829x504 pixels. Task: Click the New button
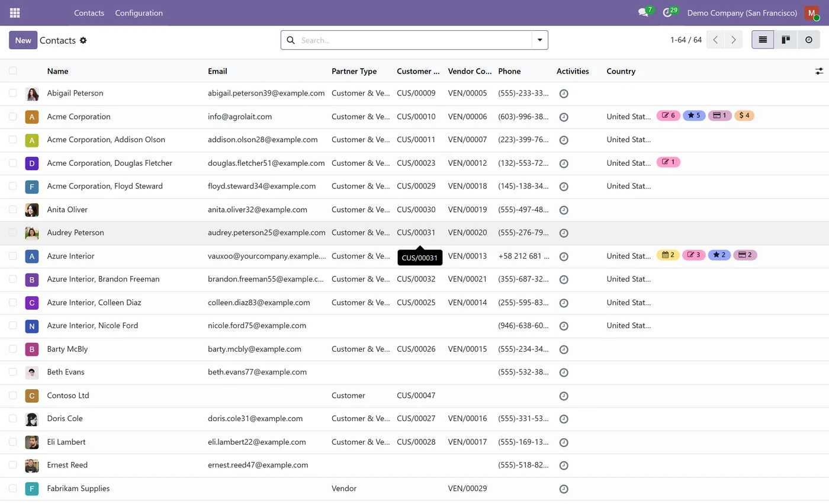(23, 40)
